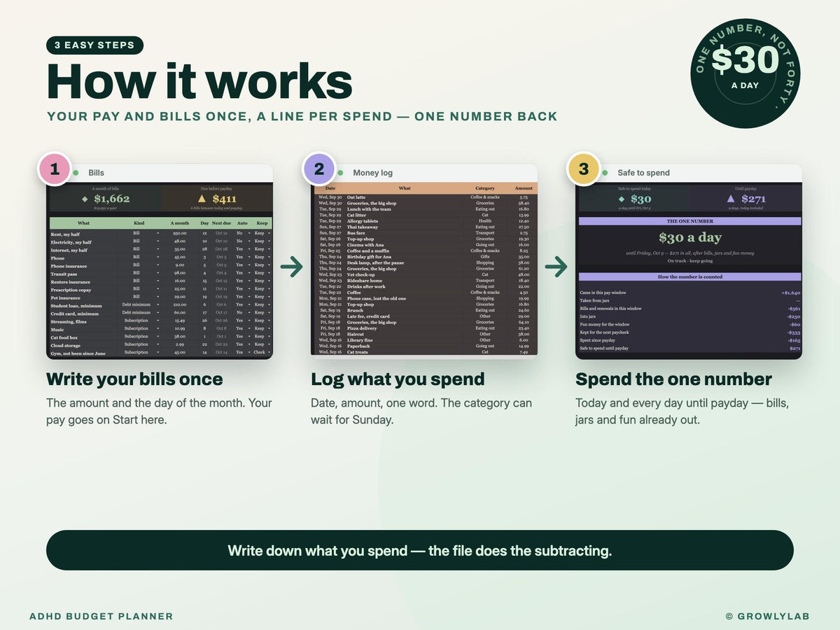The height and width of the screenshot is (630, 840).
Task: Open the Keep dropdown for the Gym row
Action: click(269, 353)
